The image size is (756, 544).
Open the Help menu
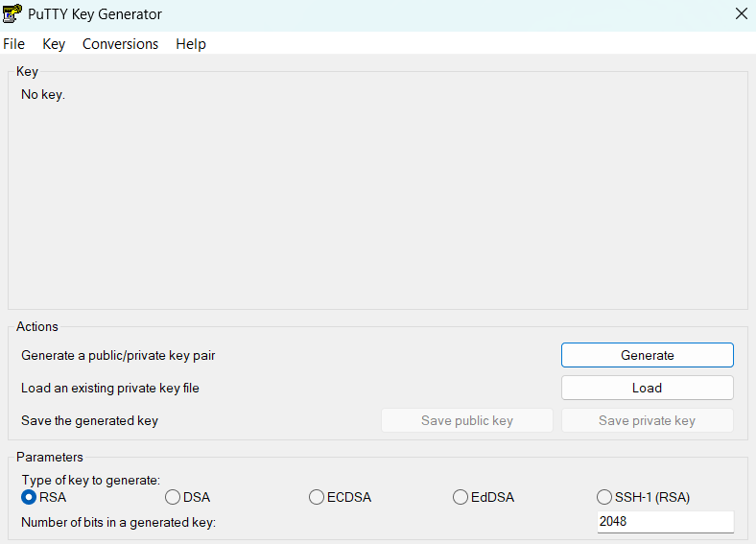click(191, 44)
